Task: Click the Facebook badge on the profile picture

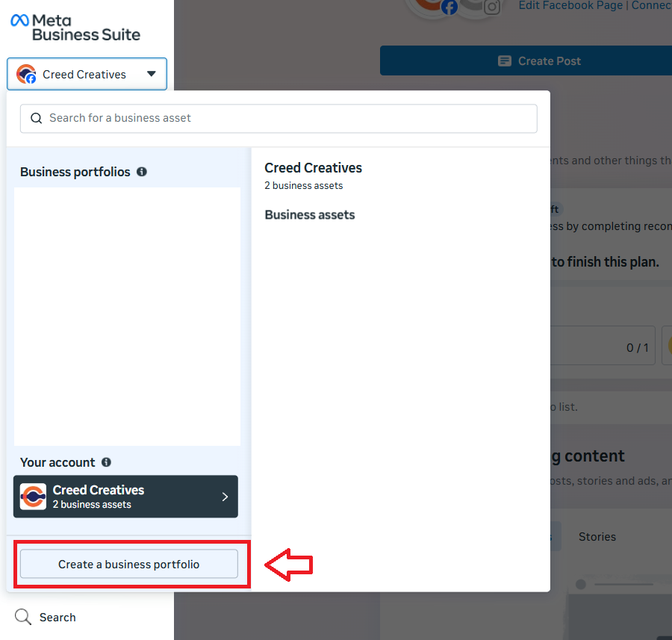Action: tap(449, 7)
